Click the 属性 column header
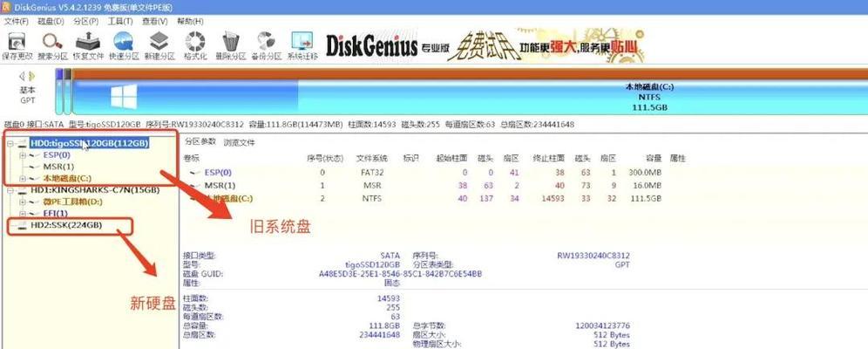 click(677, 159)
